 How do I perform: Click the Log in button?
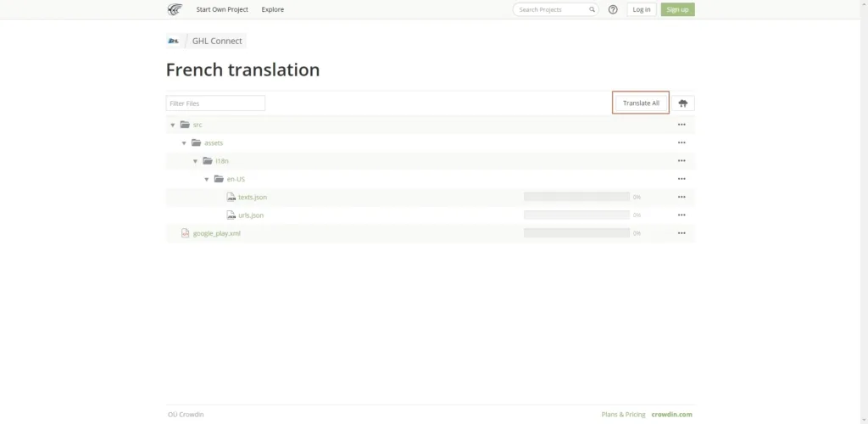click(642, 9)
